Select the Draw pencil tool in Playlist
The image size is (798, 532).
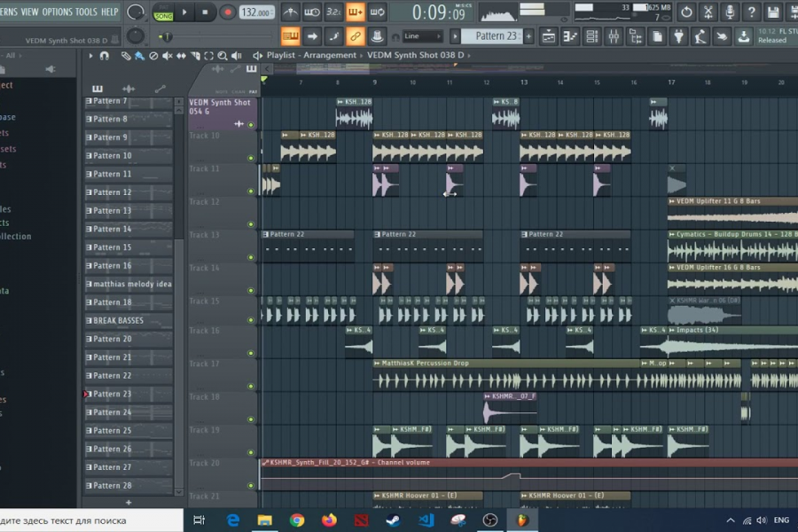[x=126, y=56]
